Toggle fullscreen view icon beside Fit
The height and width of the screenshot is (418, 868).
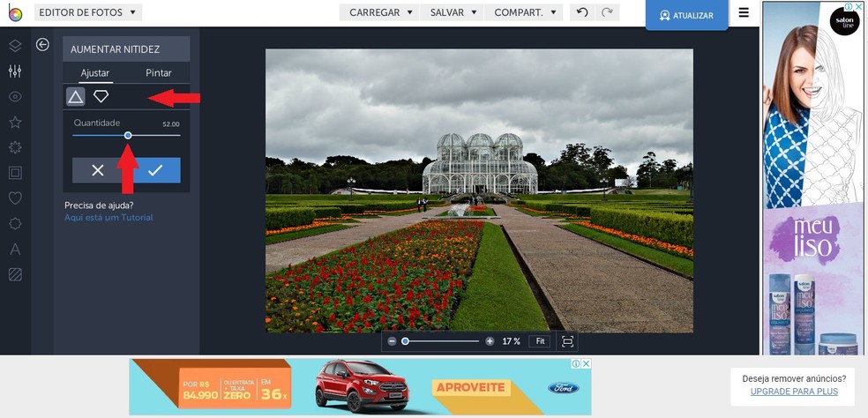567,341
